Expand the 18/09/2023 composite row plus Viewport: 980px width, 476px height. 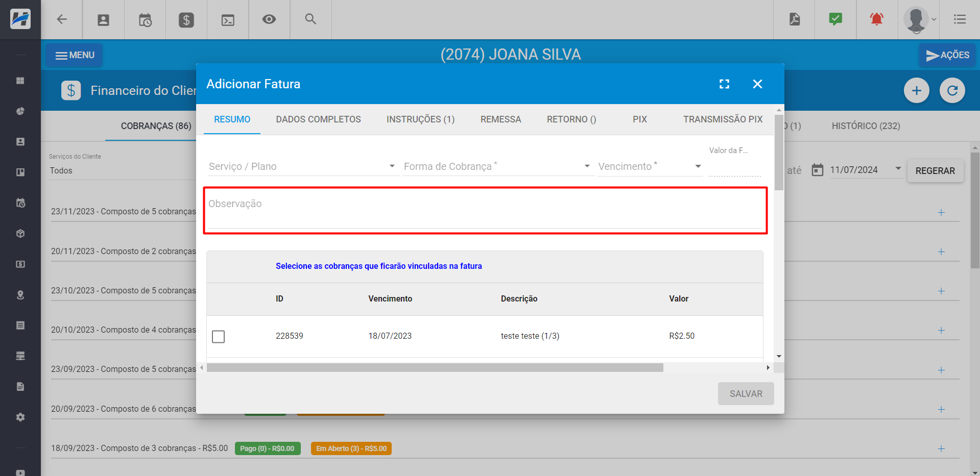pos(941,448)
